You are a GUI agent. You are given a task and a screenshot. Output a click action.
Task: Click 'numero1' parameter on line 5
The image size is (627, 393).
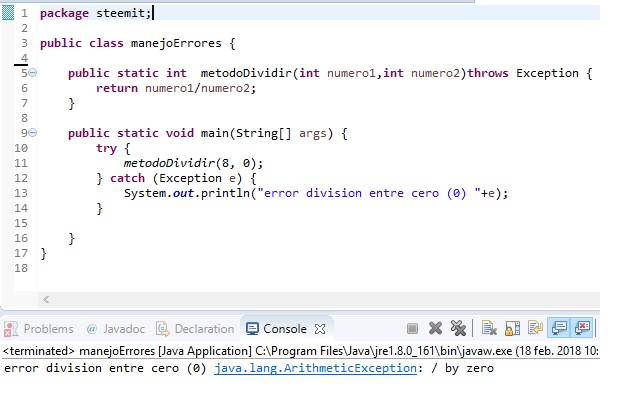click(x=351, y=73)
